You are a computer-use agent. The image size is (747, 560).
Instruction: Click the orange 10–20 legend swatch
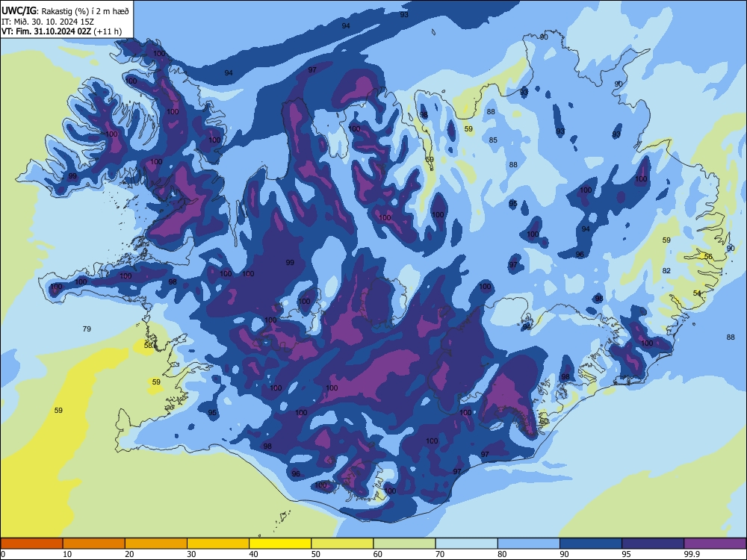click(x=94, y=544)
